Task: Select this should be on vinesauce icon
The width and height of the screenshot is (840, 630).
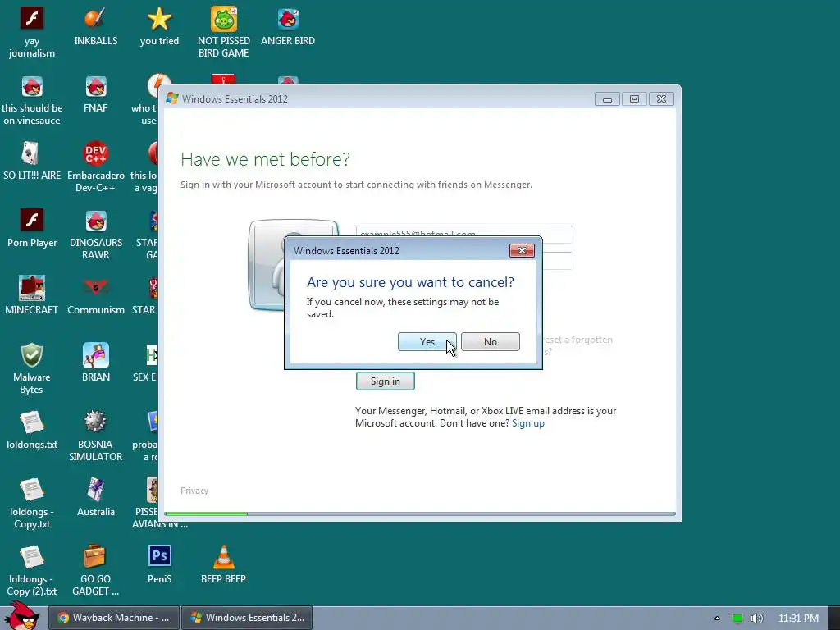Action: [32, 100]
